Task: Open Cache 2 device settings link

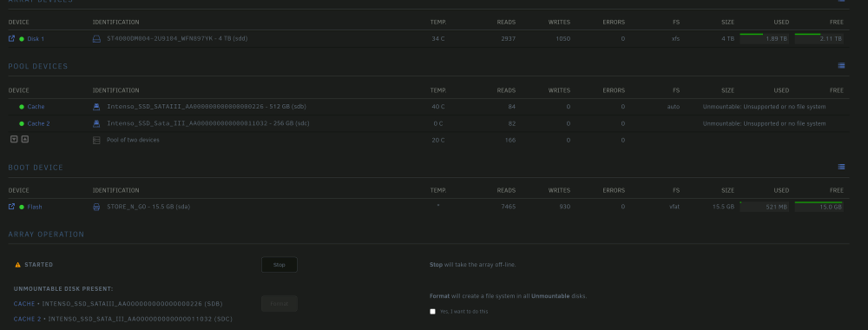Action: (x=39, y=123)
